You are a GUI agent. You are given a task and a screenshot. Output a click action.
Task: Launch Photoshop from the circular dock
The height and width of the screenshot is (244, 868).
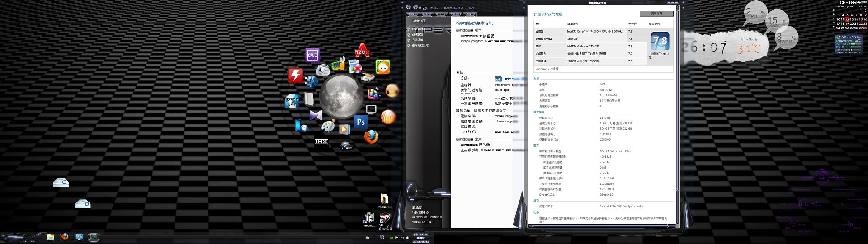coord(361,122)
